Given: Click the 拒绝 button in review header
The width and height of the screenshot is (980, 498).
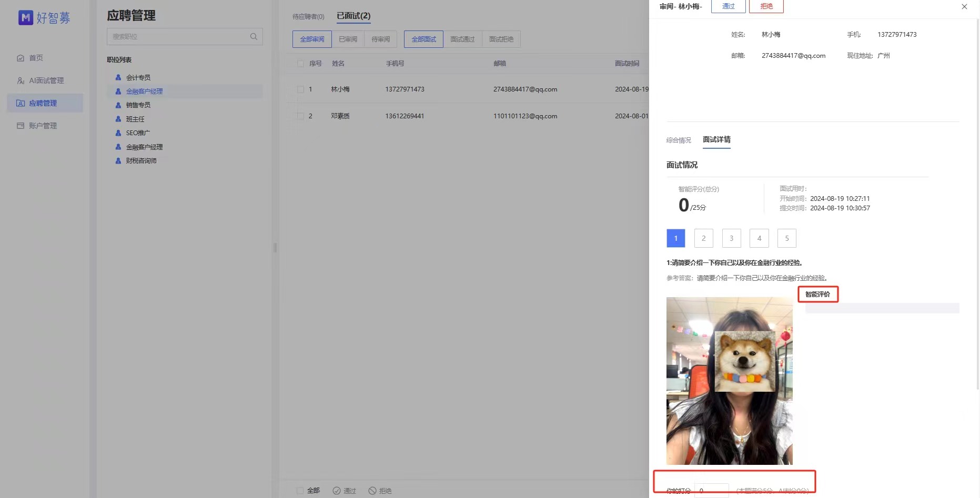Looking at the screenshot, I should (x=766, y=6).
